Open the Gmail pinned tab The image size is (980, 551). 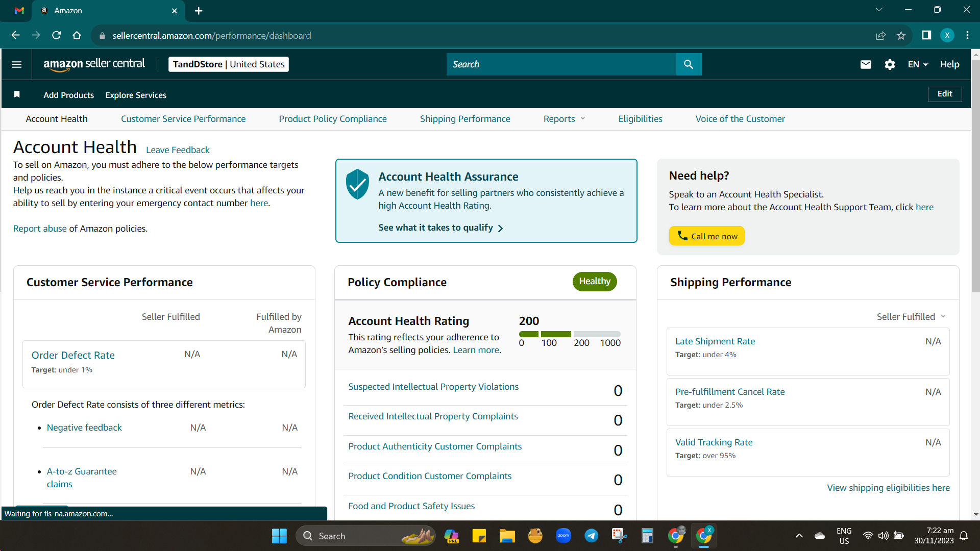(19, 10)
